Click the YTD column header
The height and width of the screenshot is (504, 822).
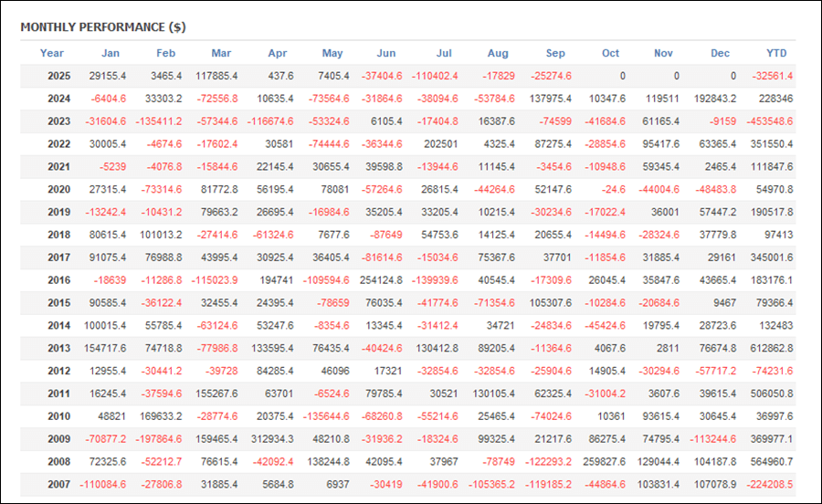[x=776, y=53]
